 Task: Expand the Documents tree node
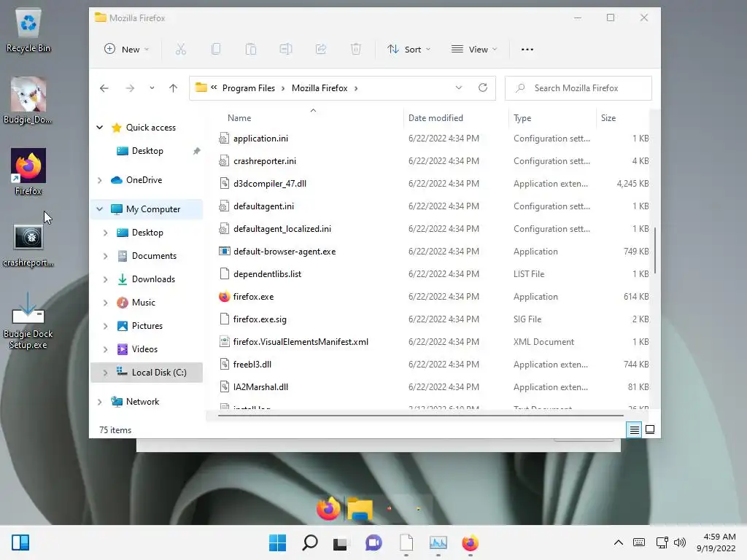105,256
